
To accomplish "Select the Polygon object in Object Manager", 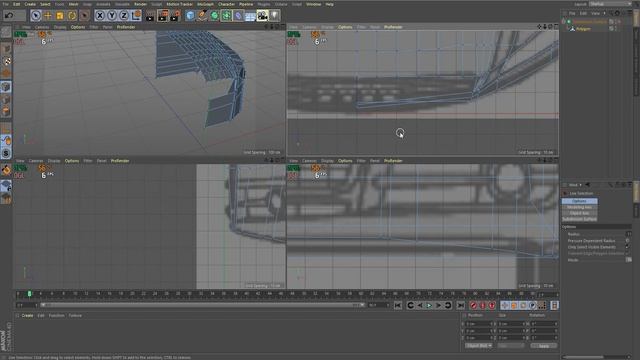I will [583, 29].
